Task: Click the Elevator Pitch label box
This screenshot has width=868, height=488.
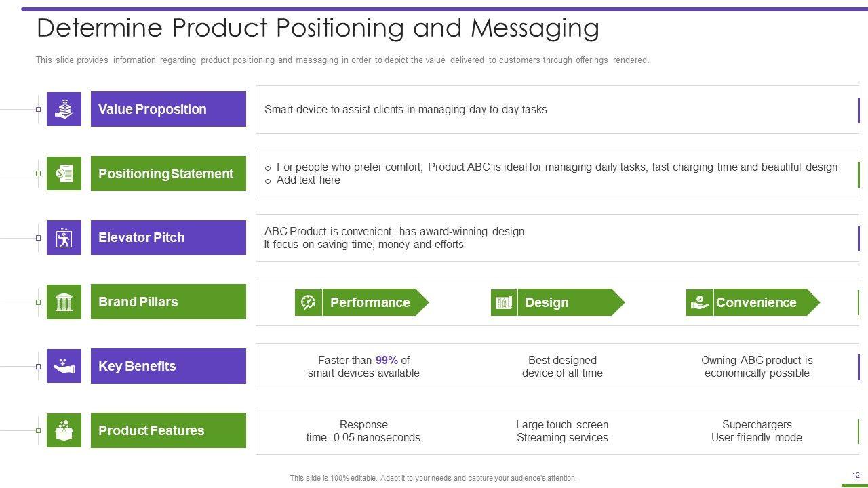Action: (168, 238)
